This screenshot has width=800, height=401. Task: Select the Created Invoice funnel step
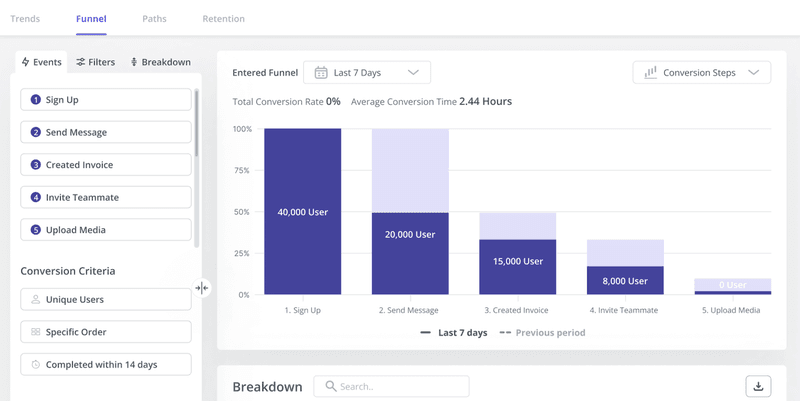click(x=106, y=165)
